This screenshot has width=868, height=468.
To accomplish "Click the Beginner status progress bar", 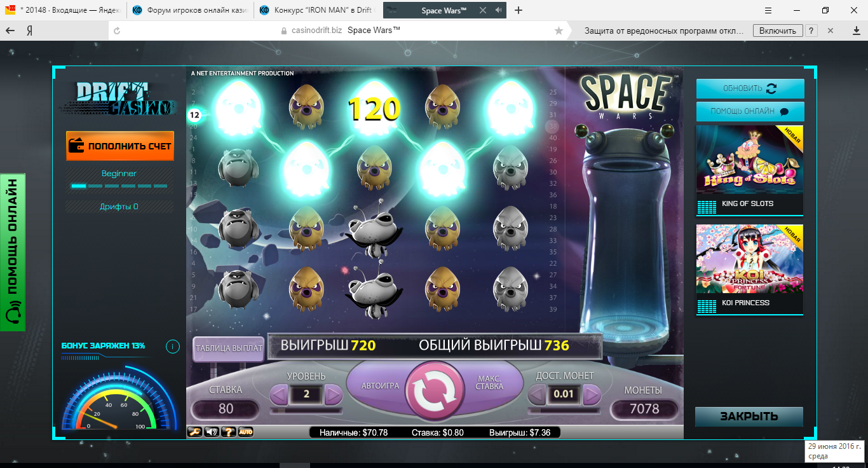I will [x=119, y=186].
